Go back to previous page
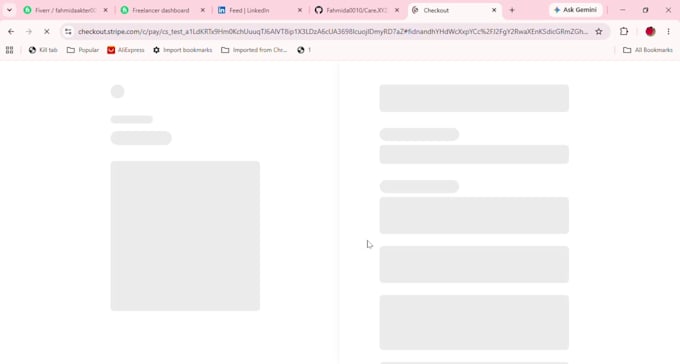The width and height of the screenshot is (680, 364). click(x=11, y=31)
